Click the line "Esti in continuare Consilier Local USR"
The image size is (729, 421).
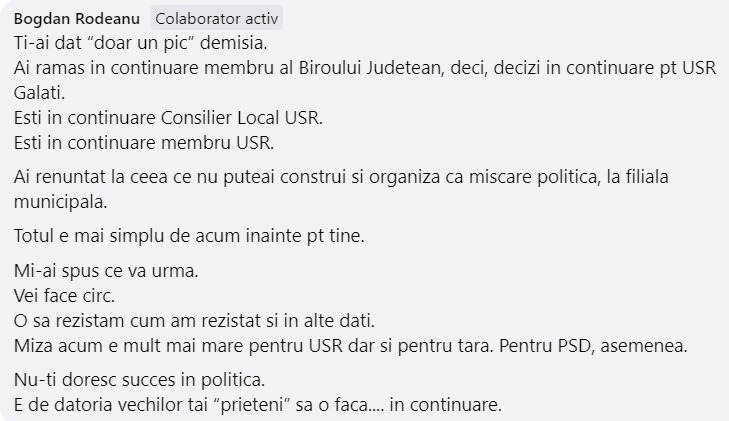click(168, 118)
